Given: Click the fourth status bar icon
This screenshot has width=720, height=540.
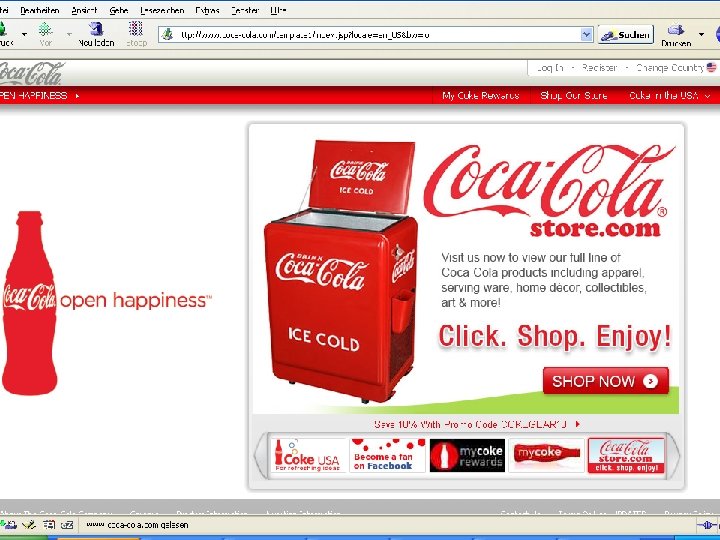Looking at the screenshot, I should point(67,524).
